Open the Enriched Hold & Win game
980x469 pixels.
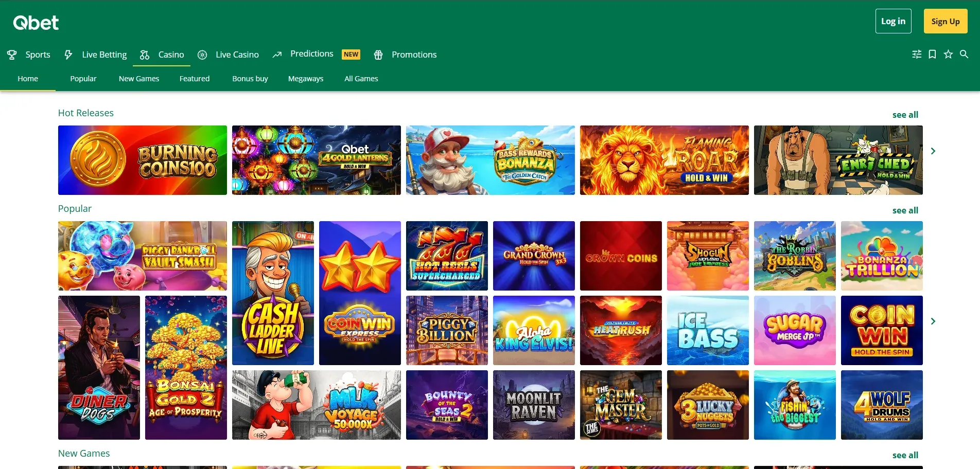point(838,160)
